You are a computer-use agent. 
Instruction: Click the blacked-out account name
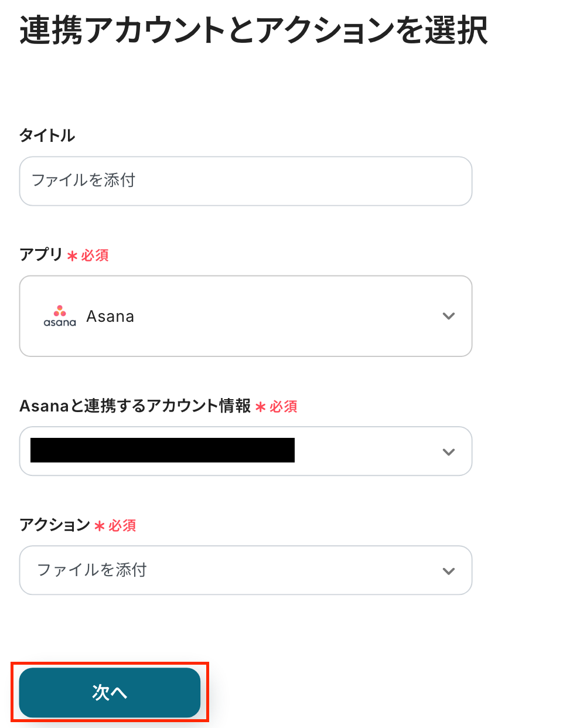(162, 450)
